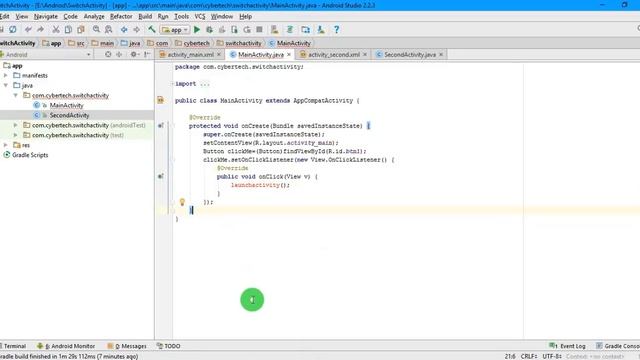Expand the res folder
The image size is (640, 360).
point(6,145)
